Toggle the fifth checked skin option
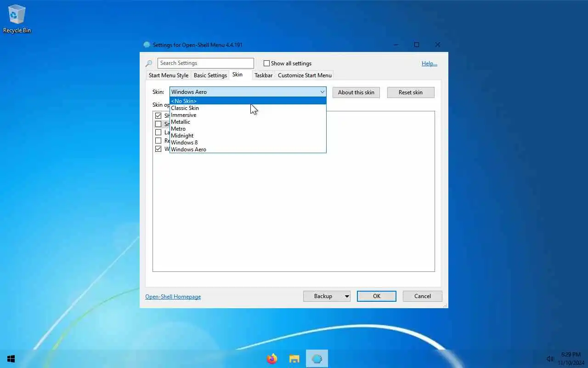This screenshot has height=368, width=588. [158, 149]
